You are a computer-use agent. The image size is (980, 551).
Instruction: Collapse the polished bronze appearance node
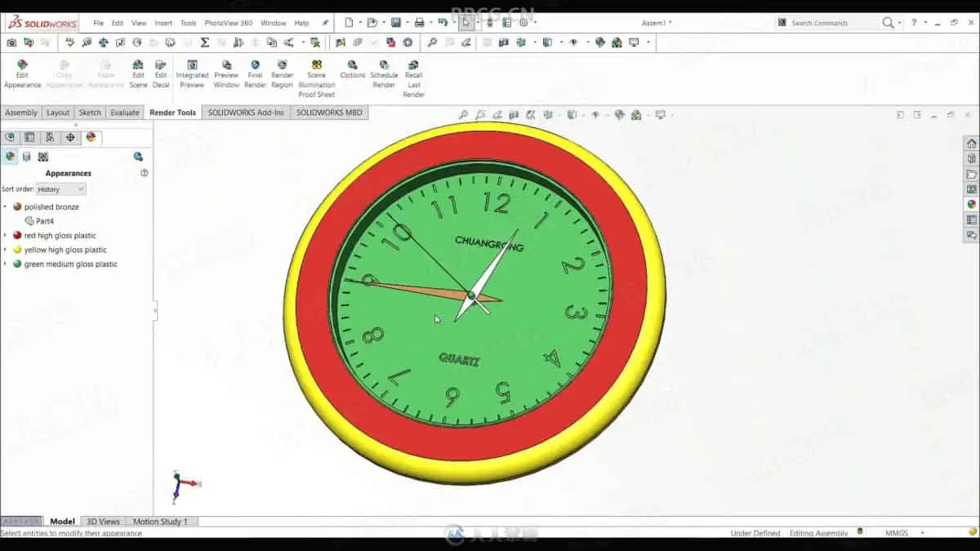click(x=5, y=207)
